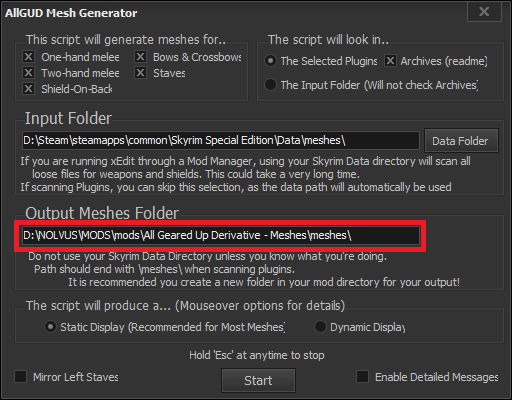This screenshot has height=400, width=512.
Task: Choose the Dynamic Display radio button
Action: tap(320, 327)
